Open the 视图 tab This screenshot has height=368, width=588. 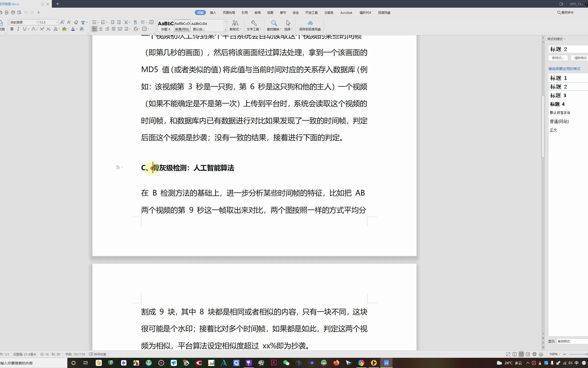click(270, 13)
